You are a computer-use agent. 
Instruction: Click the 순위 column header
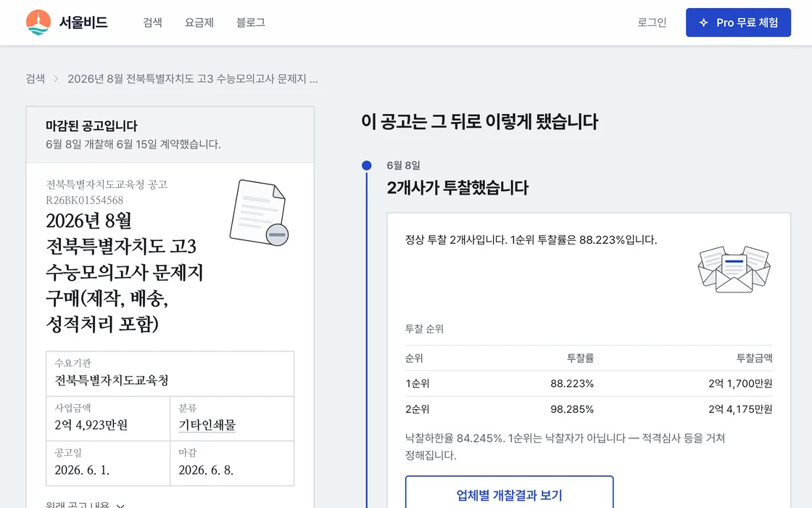click(414, 358)
